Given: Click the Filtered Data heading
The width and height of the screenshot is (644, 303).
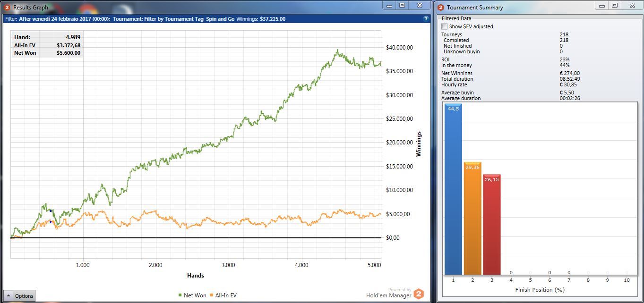Looking at the screenshot, I should click(x=456, y=18).
